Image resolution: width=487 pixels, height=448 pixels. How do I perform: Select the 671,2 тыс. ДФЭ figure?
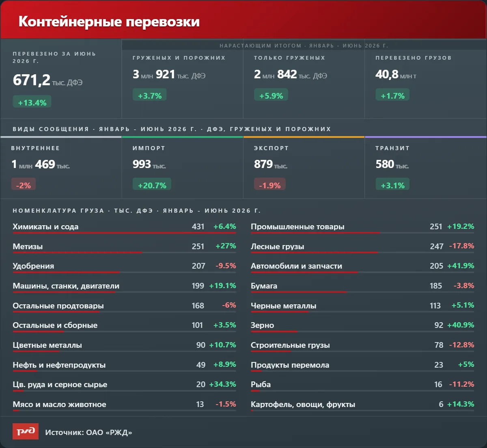point(47,80)
